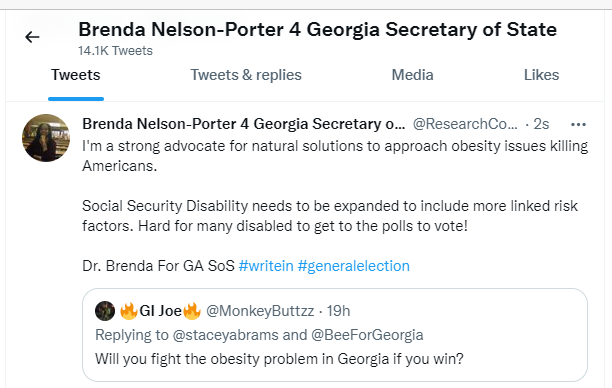Open the Tweets & replies tab
612x388 pixels.
pyautogui.click(x=246, y=75)
